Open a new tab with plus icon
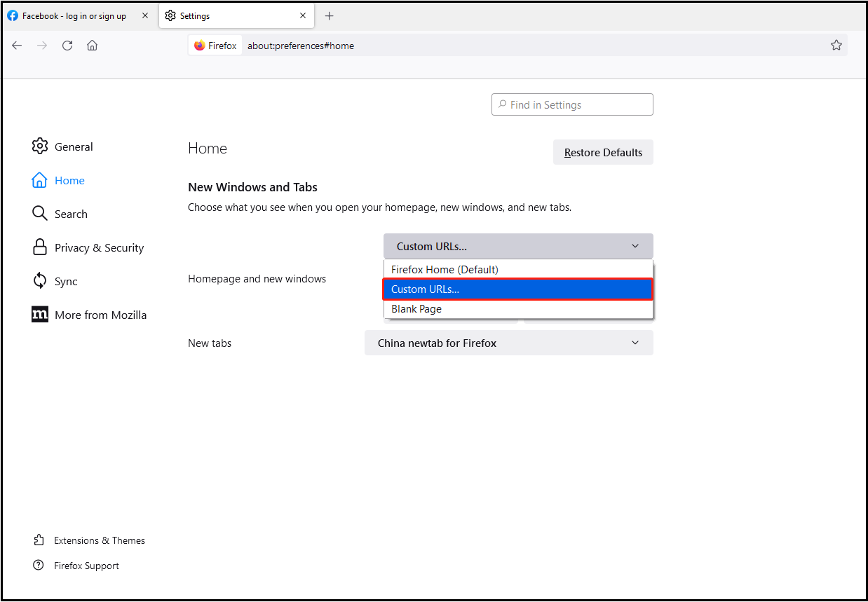Screen dimensions: 868x602 click(330, 15)
